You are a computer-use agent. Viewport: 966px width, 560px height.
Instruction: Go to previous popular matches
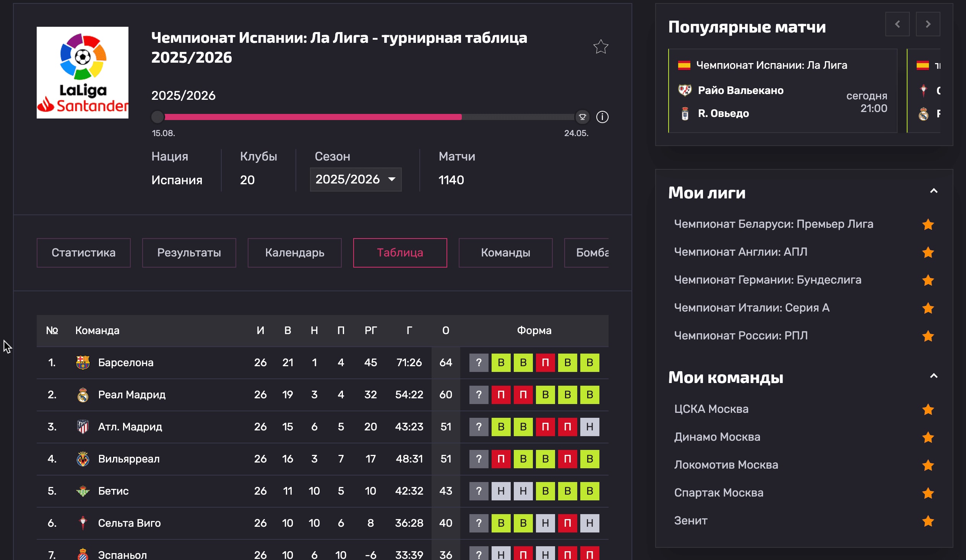point(898,24)
